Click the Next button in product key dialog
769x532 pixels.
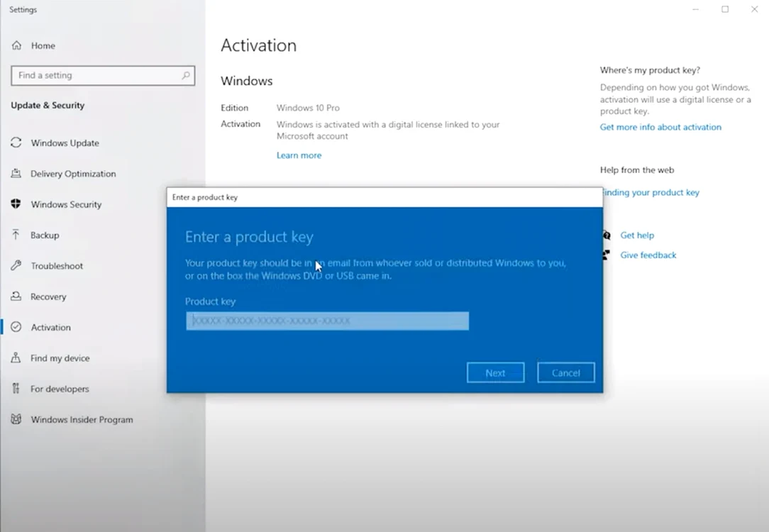click(495, 372)
